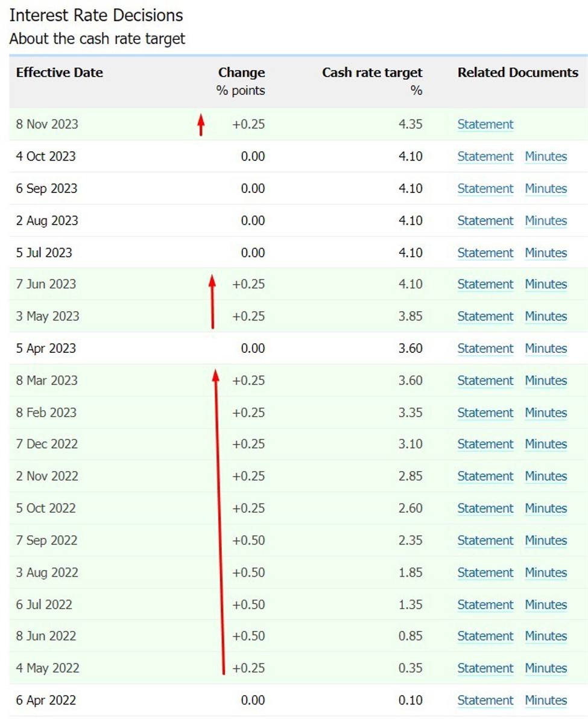Open the Minutes for 6 Apr 2022

[x=546, y=700]
